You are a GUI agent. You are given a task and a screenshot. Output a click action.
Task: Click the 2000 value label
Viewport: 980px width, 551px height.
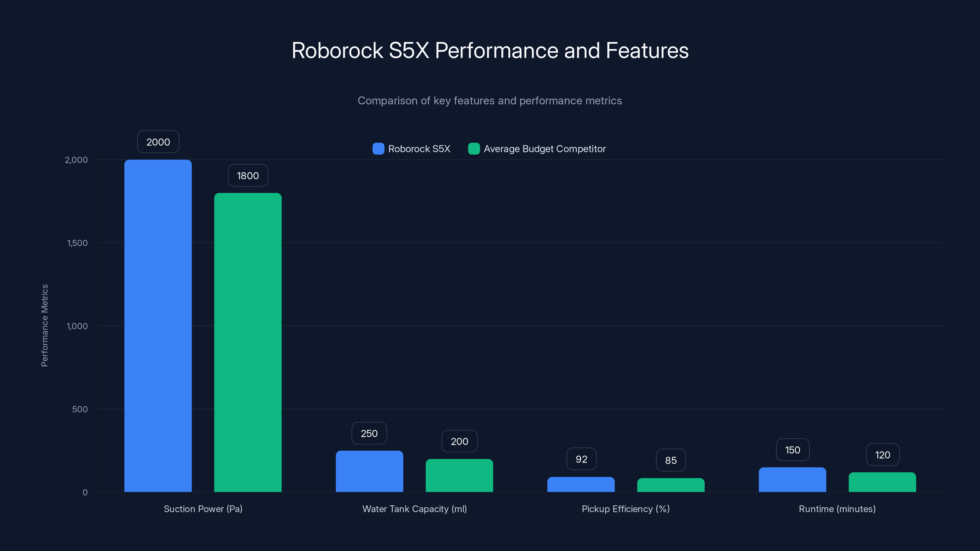tap(158, 142)
